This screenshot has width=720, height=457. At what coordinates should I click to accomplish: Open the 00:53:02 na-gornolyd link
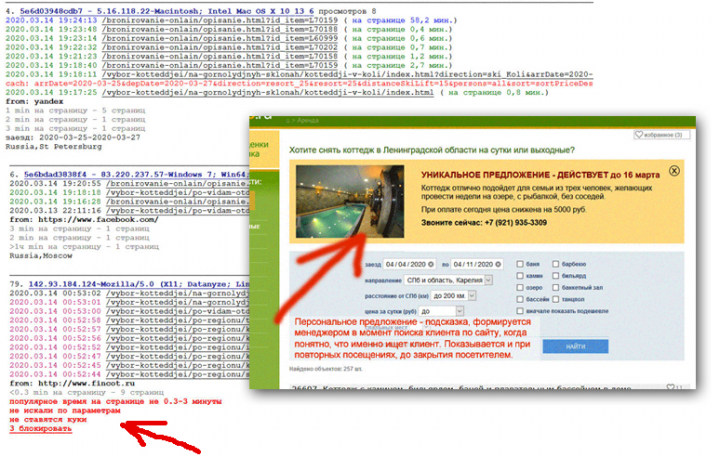178,293
